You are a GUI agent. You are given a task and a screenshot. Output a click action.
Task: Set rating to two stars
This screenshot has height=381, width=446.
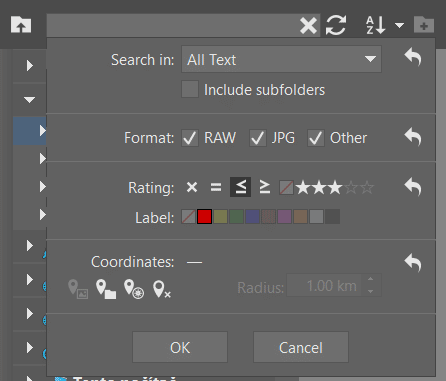[x=319, y=188]
